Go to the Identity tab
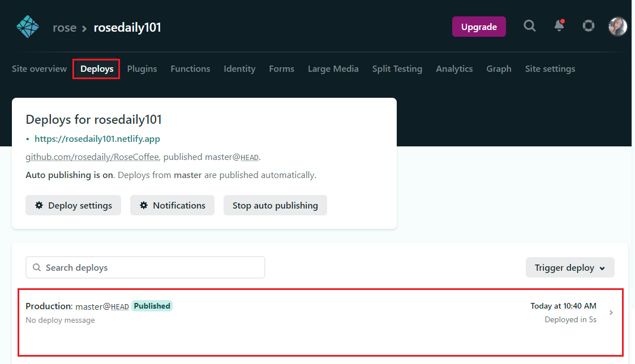Viewport: 635px width, 364px height. point(239,69)
